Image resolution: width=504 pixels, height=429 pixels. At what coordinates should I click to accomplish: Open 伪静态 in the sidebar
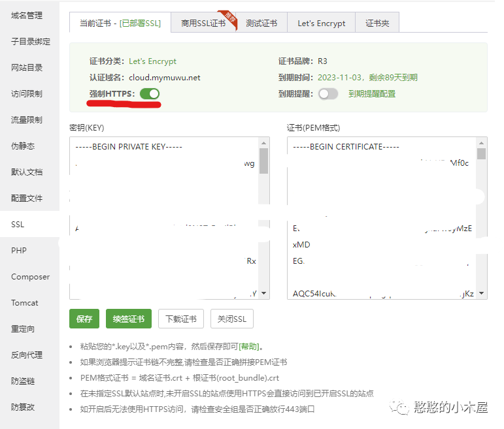[23, 146]
